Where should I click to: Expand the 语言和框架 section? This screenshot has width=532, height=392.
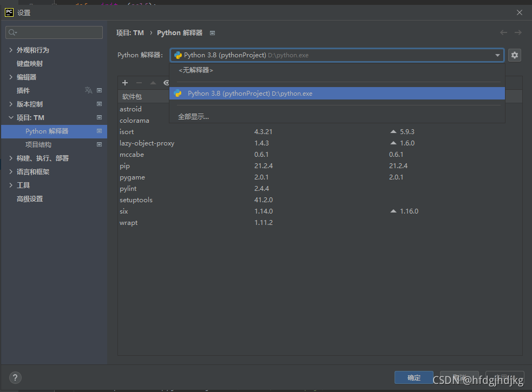(11, 171)
